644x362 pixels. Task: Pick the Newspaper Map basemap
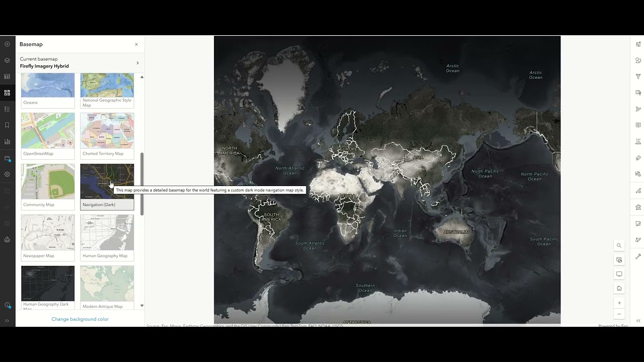(x=48, y=238)
